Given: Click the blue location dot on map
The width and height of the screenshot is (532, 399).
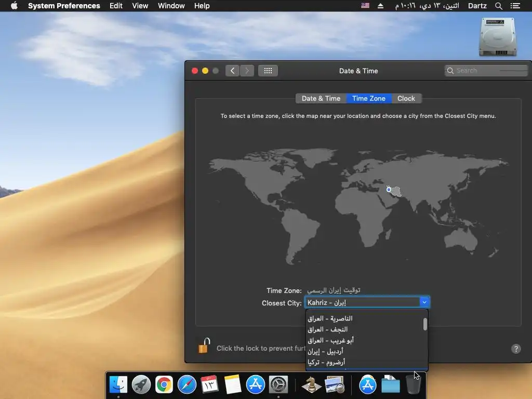Looking at the screenshot, I should 389,189.
